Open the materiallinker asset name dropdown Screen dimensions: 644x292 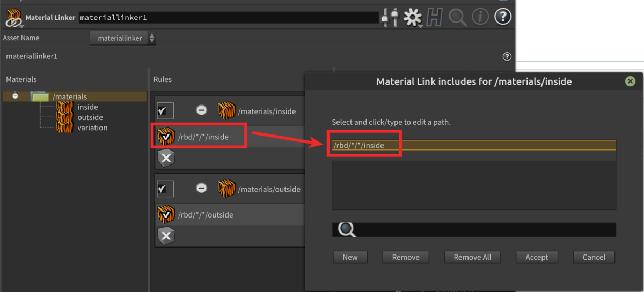123,38
